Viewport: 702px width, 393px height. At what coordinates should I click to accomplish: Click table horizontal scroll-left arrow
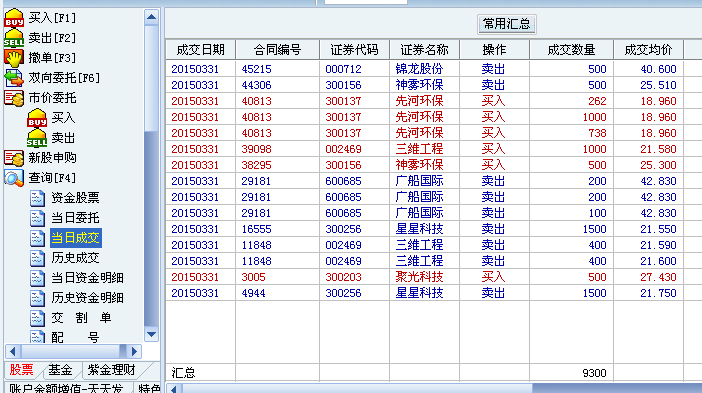tap(173, 389)
